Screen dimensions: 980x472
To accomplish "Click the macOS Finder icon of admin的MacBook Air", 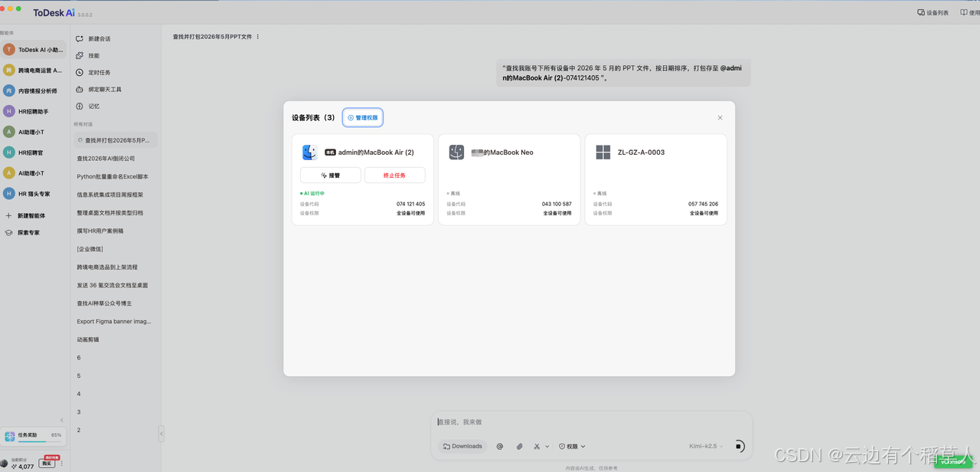I will point(310,152).
